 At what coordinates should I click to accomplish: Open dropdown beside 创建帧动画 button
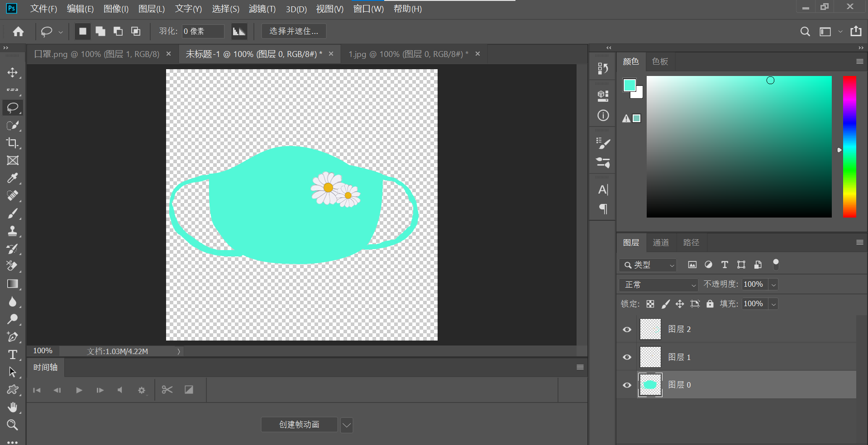347,425
